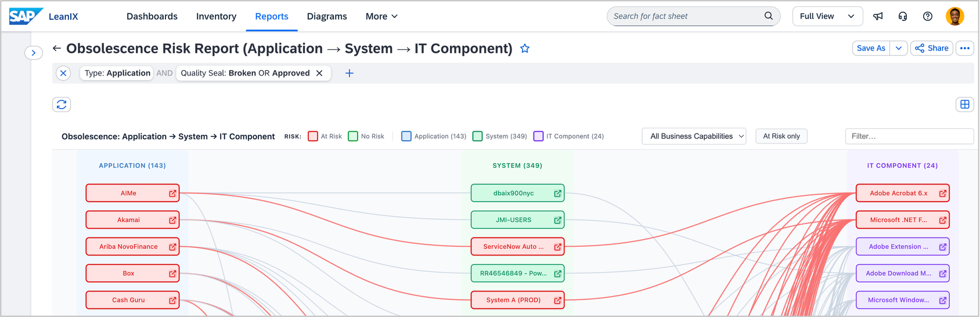
Task: Open AIMe fact sheet external link icon
Action: (x=172, y=193)
